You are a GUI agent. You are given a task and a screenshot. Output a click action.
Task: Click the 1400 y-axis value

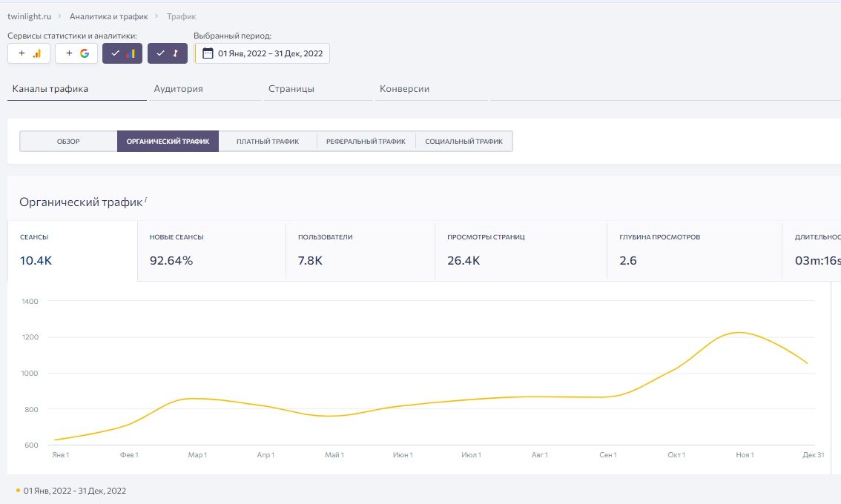coord(30,302)
